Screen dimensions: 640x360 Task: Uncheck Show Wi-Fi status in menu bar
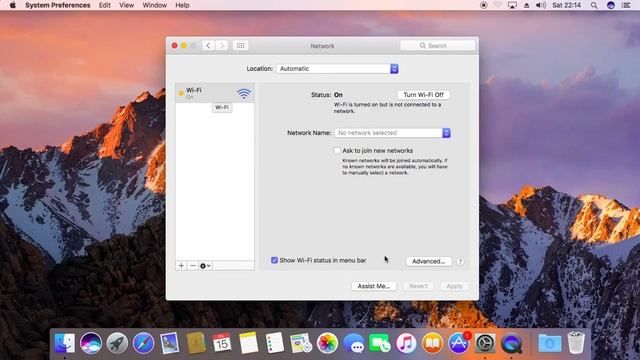(x=274, y=260)
